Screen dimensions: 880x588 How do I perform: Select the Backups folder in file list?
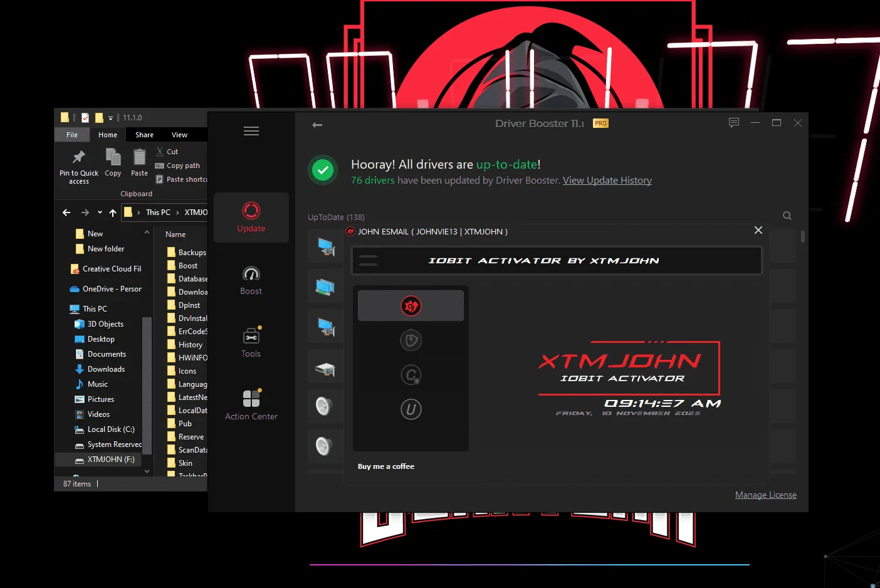coord(186,253)
